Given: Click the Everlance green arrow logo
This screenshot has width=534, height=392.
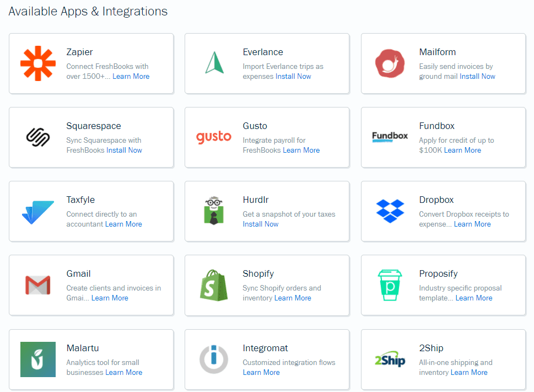Looking at the screenshot, I should (x=214, y=63).
